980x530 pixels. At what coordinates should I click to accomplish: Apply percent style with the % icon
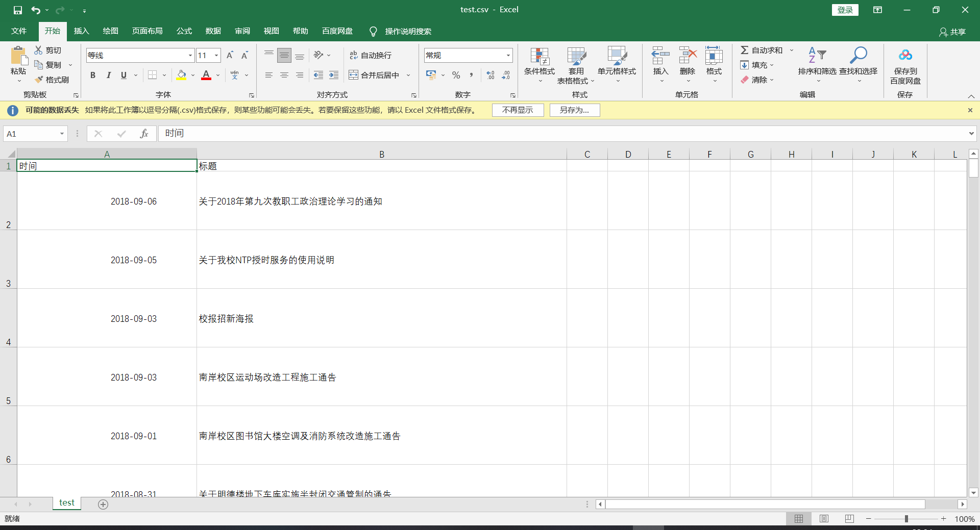pyautogui.click(x=456, y=75)
